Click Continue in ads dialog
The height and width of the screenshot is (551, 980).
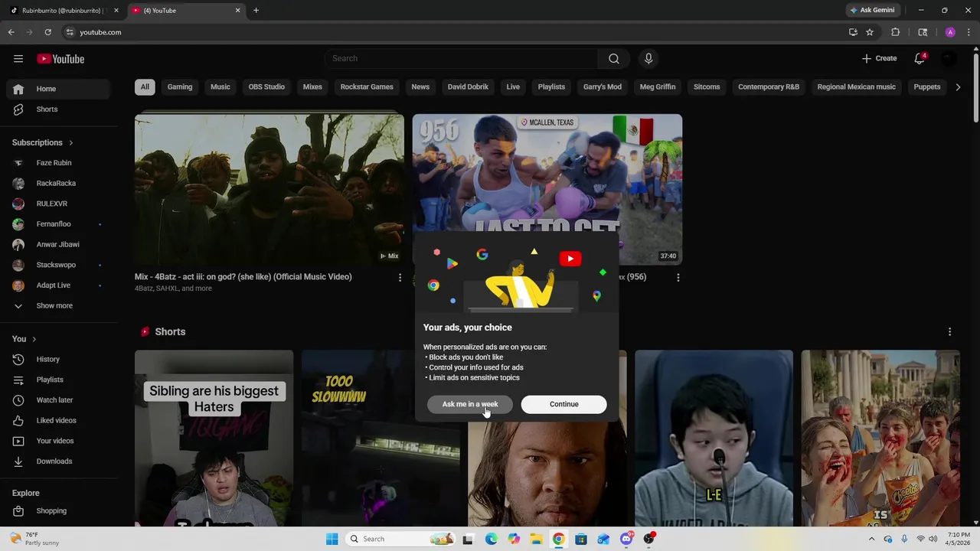(563, 404)
